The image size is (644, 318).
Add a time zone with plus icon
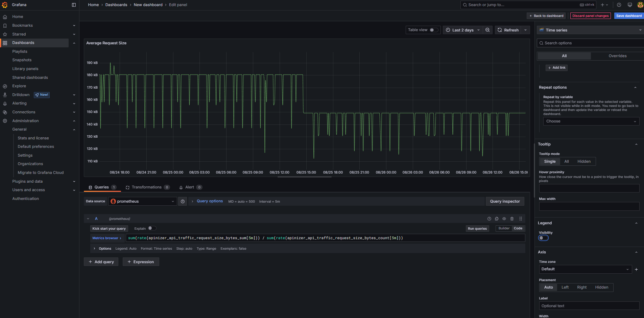click(636, 270)
